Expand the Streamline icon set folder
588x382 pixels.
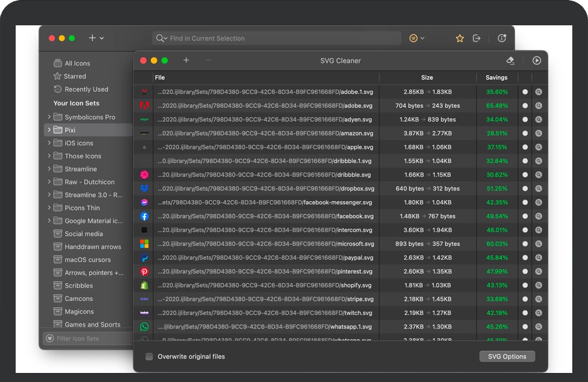click(49, 169)
